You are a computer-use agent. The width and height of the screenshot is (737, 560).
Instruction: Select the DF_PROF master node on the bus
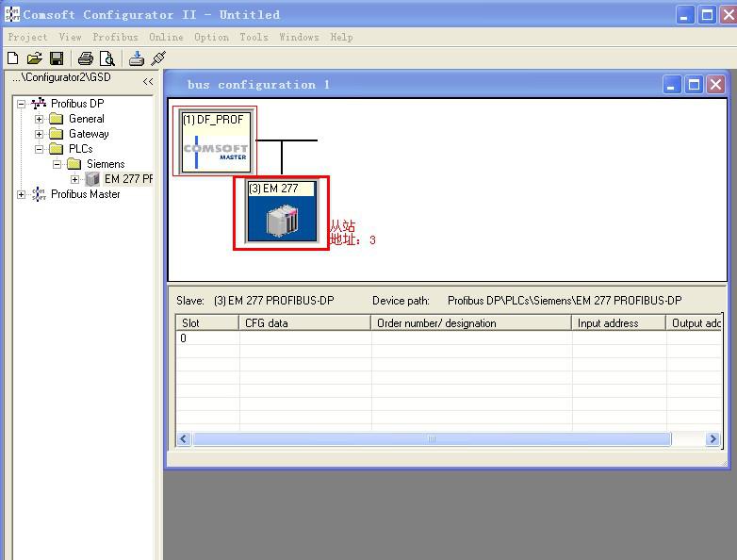[x=215, y=141]
